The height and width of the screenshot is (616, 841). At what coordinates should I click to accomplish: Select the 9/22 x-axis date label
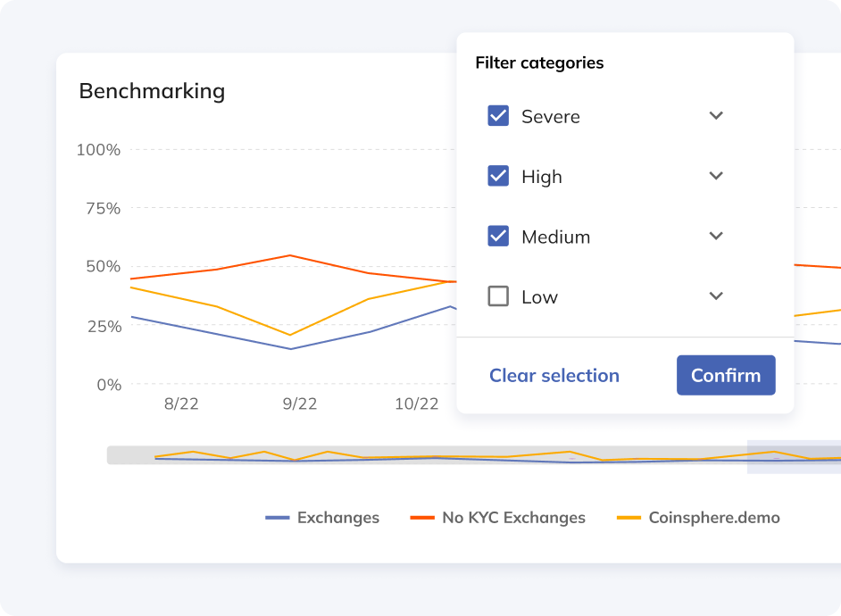pos(300,404)
